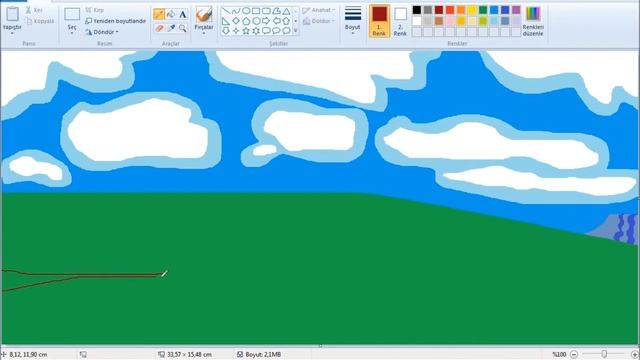This screenshot has width=640, height=360.
Task: Choose the purple color swatch
Action: (516, 10)
